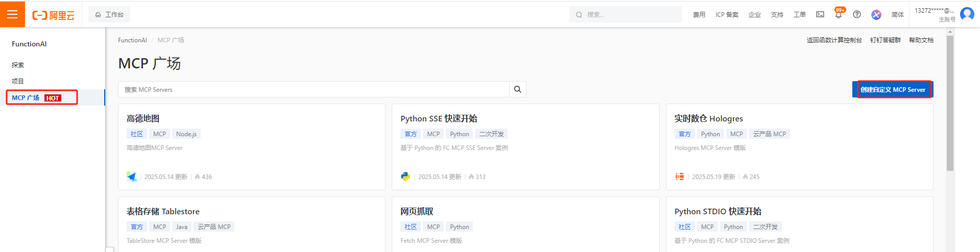This screenshot has width=980, height=252.
Task: Click the Python logo on Python SSE card
Action: pos(405,177)
